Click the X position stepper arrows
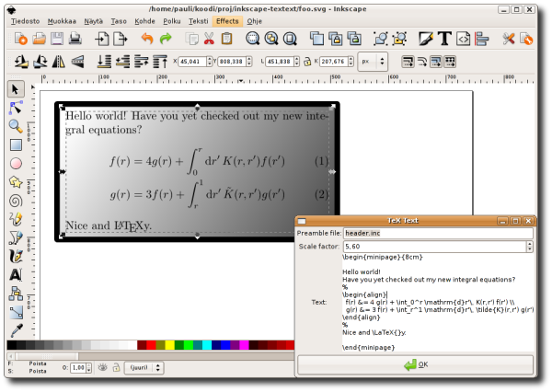This screenshot has height=392, width=552. [x=210, y=62]
